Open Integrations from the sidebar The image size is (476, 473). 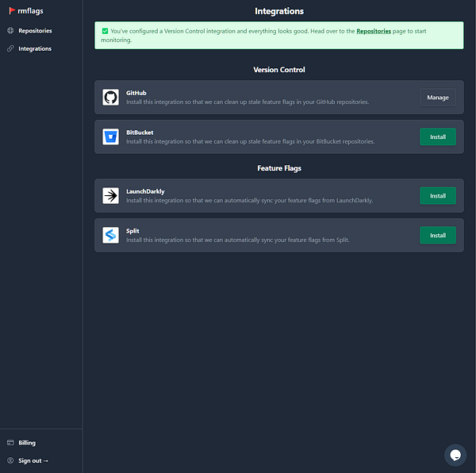[x=35, y=48]
